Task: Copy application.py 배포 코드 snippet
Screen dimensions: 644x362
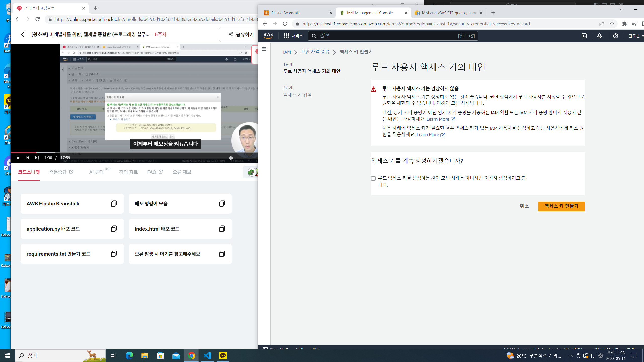Action: point(114,229)
